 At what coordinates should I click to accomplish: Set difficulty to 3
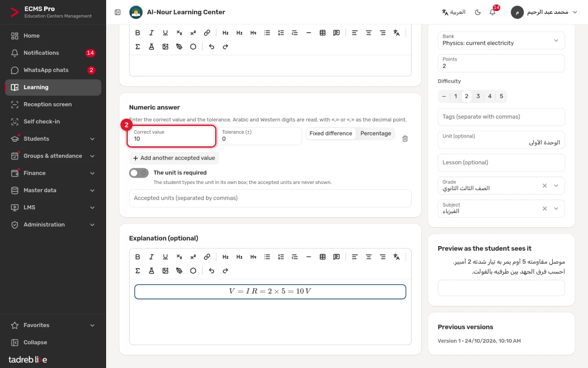click(x=478, y=96)
